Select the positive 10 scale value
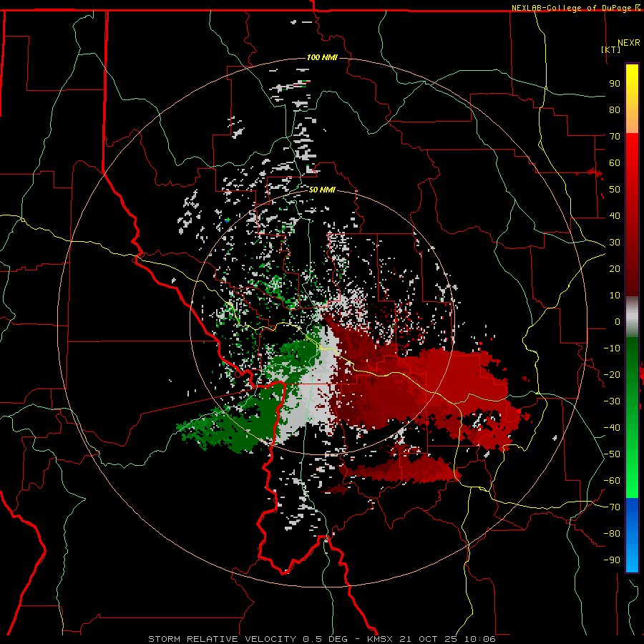The height and width of the screenshot is (644, 644). (615, 296)
